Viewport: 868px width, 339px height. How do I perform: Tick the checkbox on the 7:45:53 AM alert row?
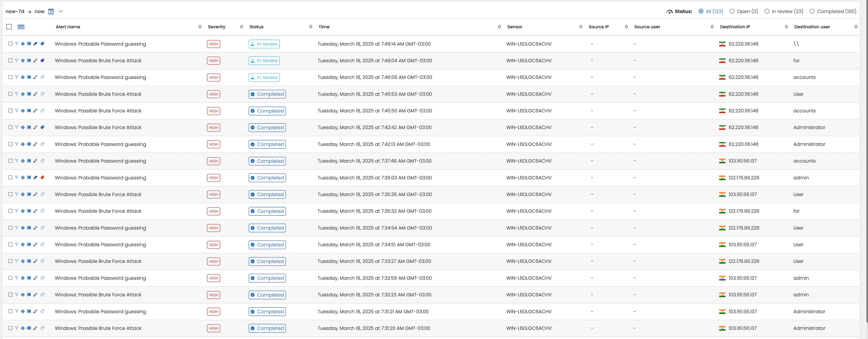(11, 94)
